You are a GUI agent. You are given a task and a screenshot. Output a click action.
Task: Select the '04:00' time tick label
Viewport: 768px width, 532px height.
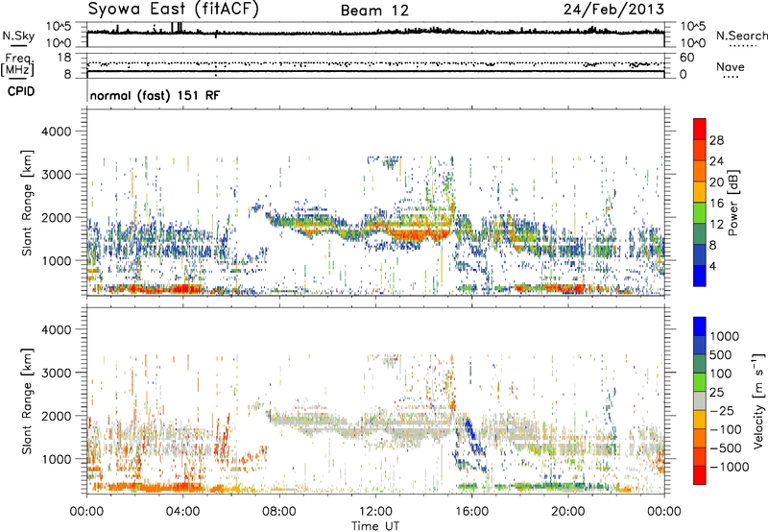(182, 512)
